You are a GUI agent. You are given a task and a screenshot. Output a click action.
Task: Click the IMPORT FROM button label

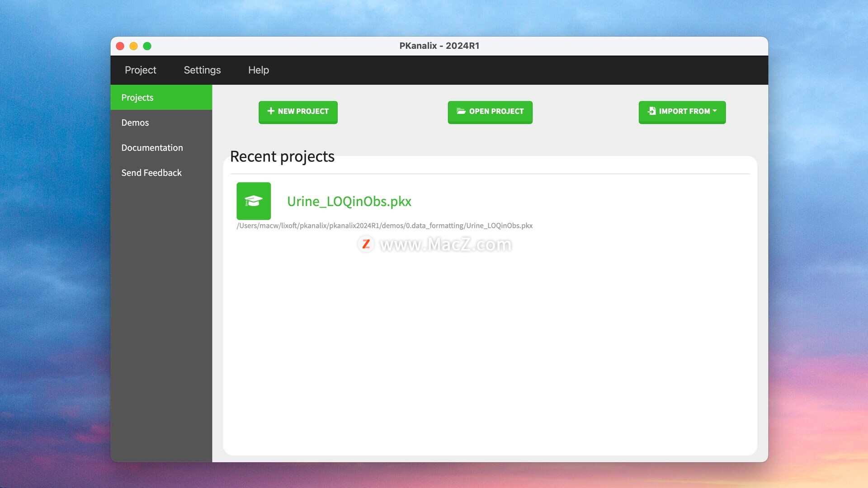pyautogui.click(x=684, y=111)
